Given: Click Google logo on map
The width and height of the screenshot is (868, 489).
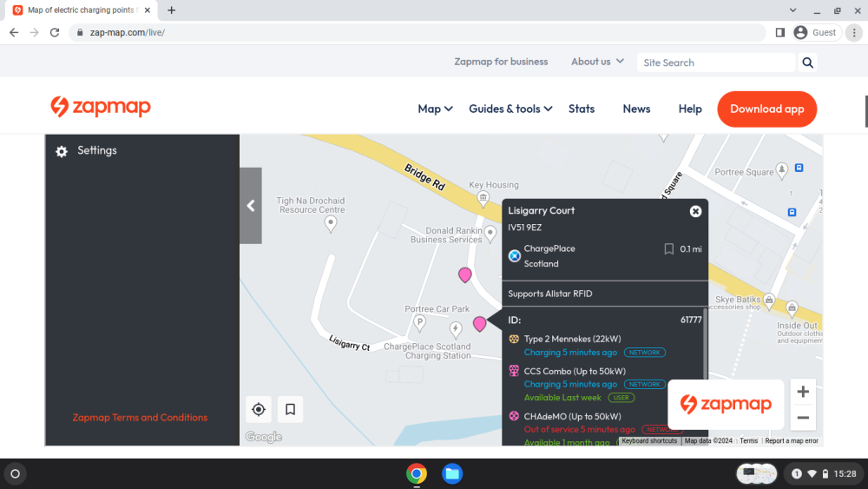Looking at the screenshot, I should click(x=264, y=437).
